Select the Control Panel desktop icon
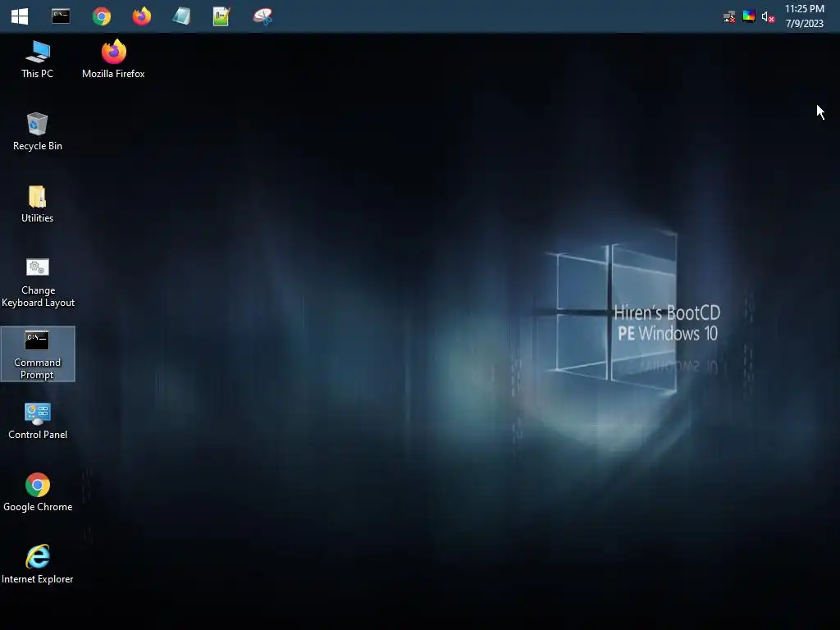 38,421
